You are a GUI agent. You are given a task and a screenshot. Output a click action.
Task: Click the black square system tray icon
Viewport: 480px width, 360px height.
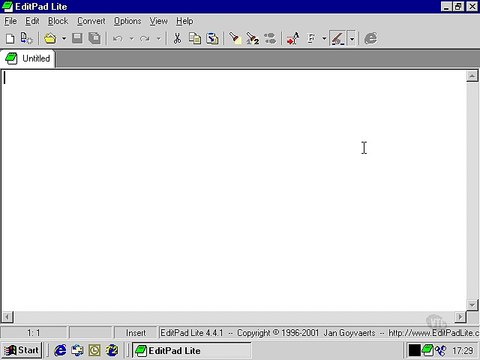point(415,350)
